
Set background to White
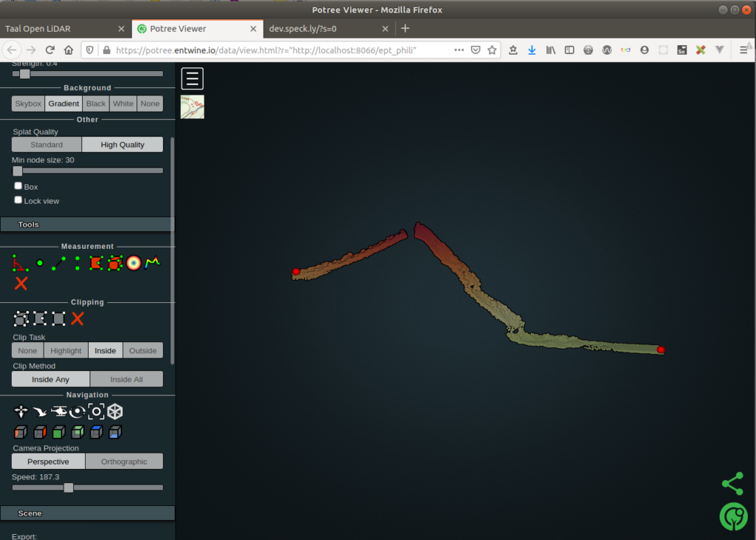(123, 103)
